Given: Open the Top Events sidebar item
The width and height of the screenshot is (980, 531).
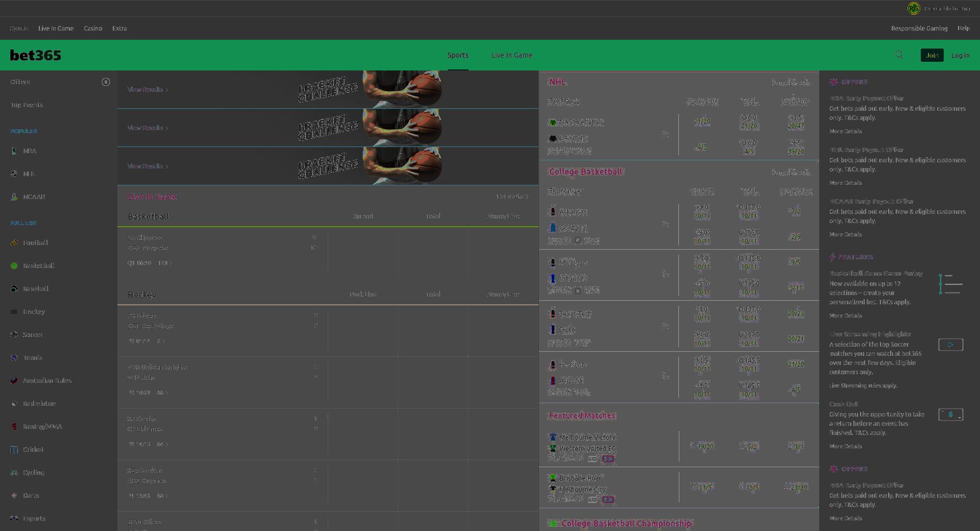Looking at the screenshot, I should tap(27, 105).
